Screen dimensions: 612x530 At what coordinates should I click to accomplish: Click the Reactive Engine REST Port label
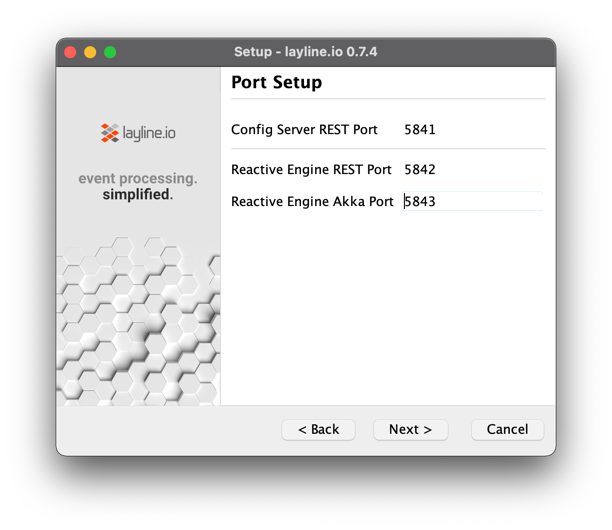point(311,170)
